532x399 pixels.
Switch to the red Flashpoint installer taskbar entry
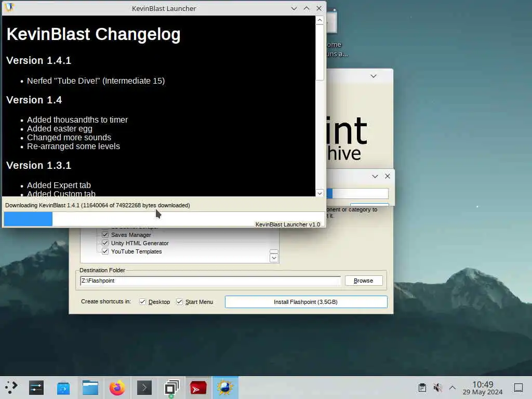198,388
